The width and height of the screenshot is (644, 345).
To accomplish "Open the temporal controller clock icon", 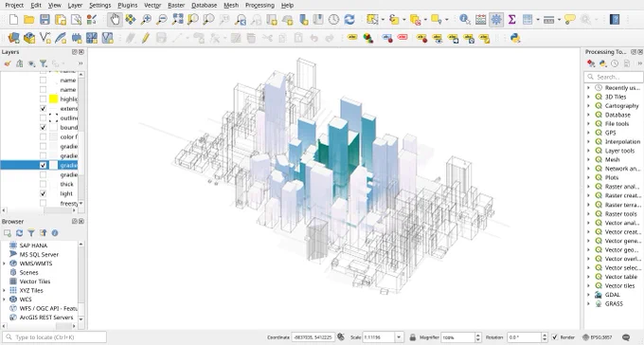I will click(333, 19).
